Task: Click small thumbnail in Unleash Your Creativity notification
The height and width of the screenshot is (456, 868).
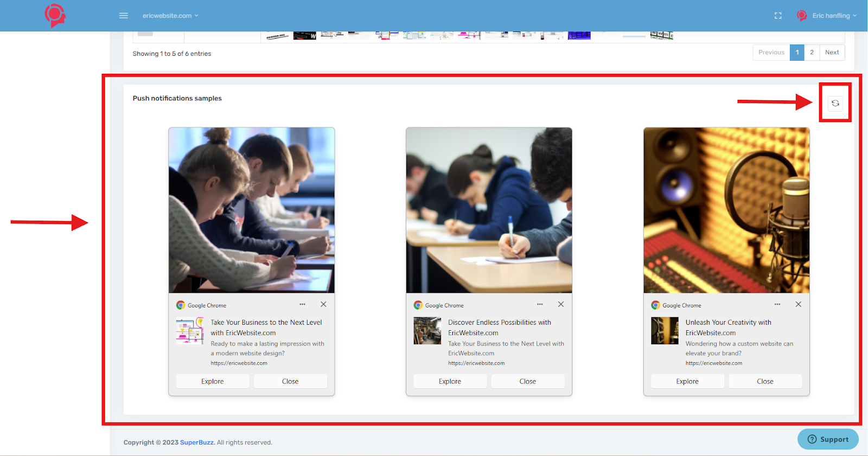Action: (x=665, y=331)
